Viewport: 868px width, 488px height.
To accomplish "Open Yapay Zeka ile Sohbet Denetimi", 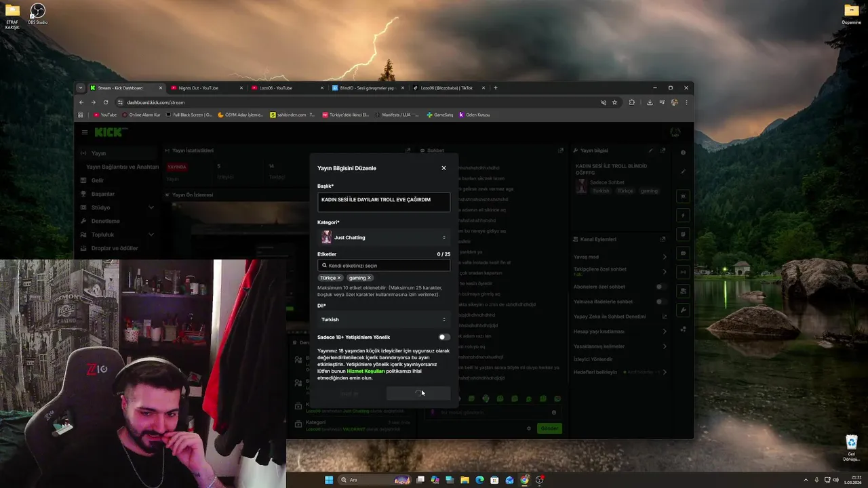I will (x=619, y=317).
